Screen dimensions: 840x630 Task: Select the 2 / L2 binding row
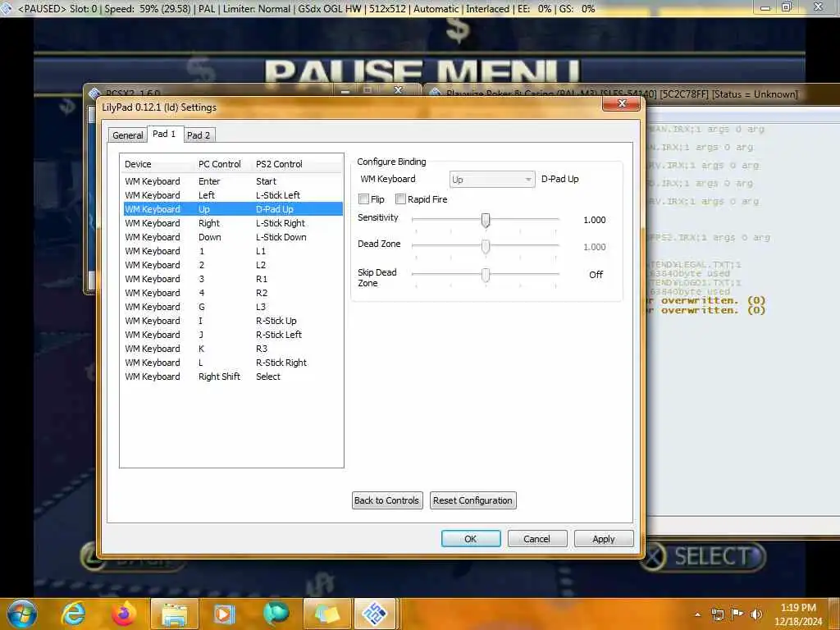pyautogui.click(x=232, y=265)
